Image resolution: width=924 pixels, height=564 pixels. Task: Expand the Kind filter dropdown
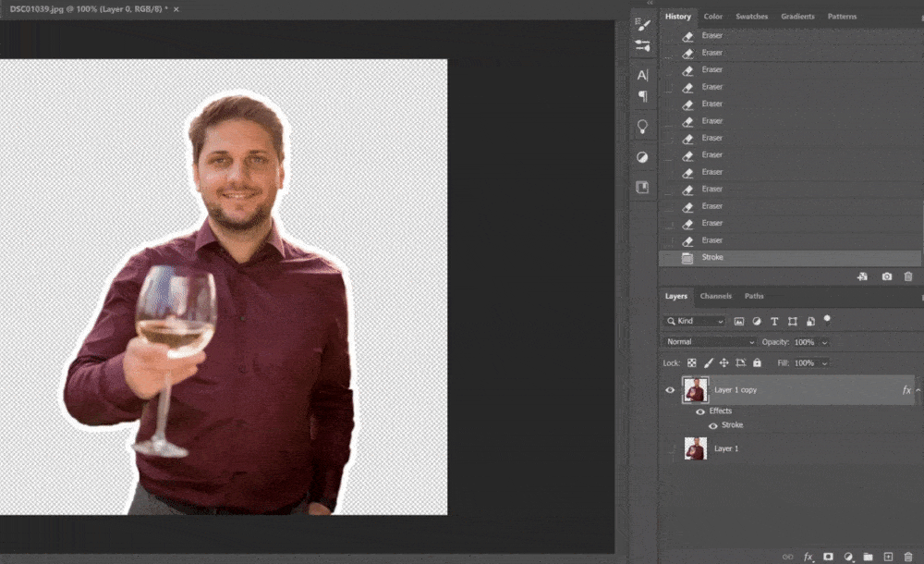(x=695, y=322)
